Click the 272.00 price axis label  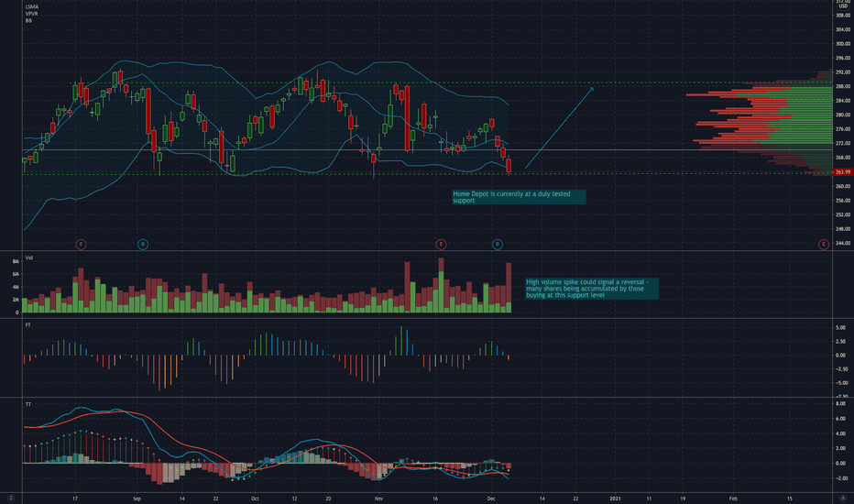(843, 143)
